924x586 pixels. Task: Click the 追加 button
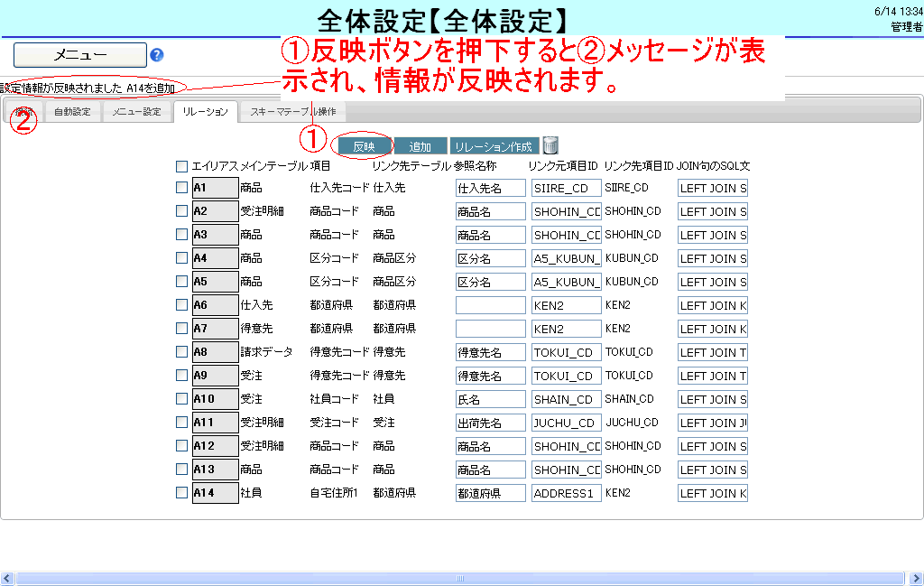[x=420, y=146]
